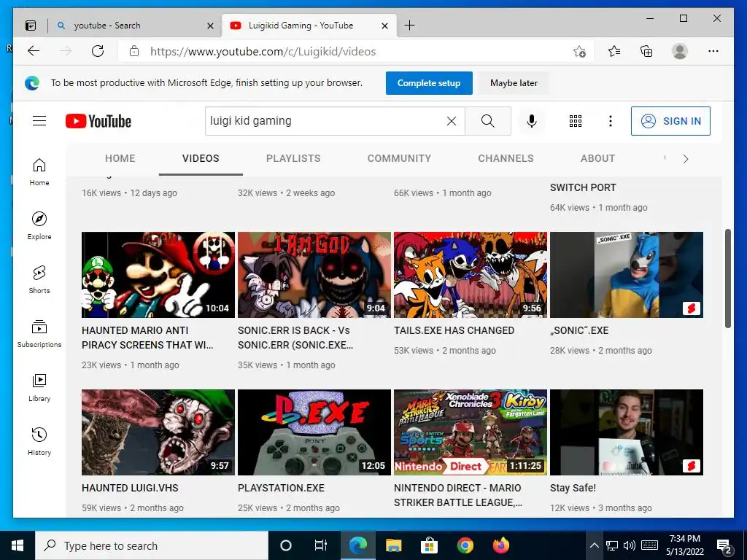Open the channel HOME tab
The image size is (747, 560).
(x=120, y=158)
